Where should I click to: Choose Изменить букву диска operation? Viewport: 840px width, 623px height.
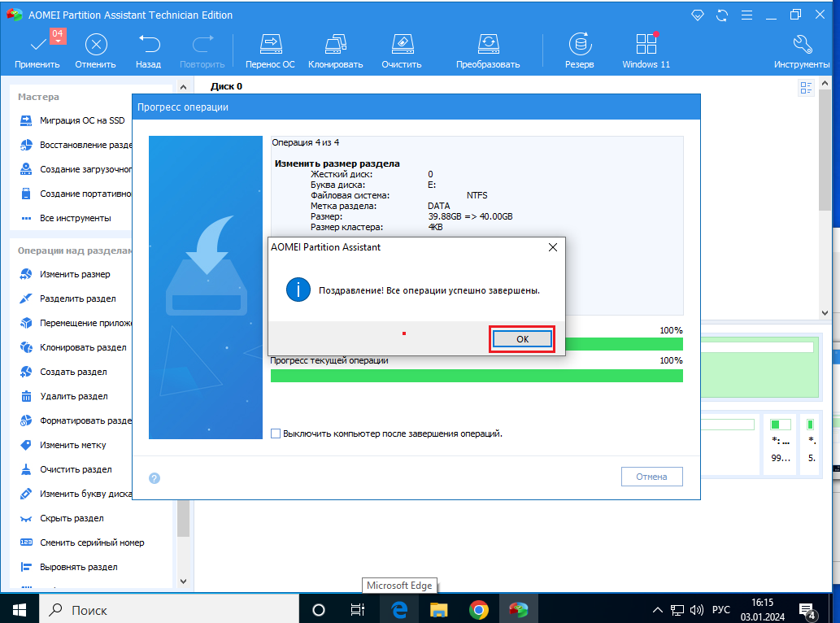(x=75, y=494)
